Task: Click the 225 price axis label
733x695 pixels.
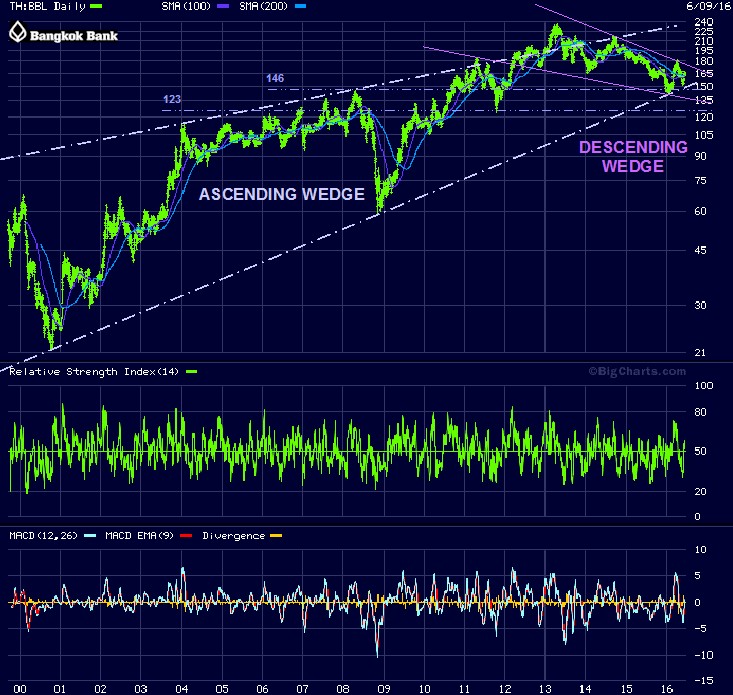Action: [704, 31]
